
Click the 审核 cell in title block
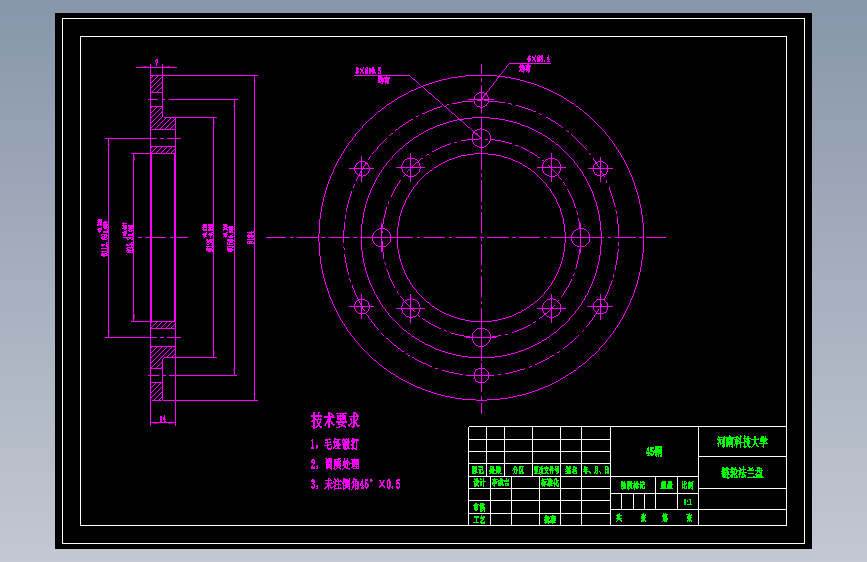point(479,507)
